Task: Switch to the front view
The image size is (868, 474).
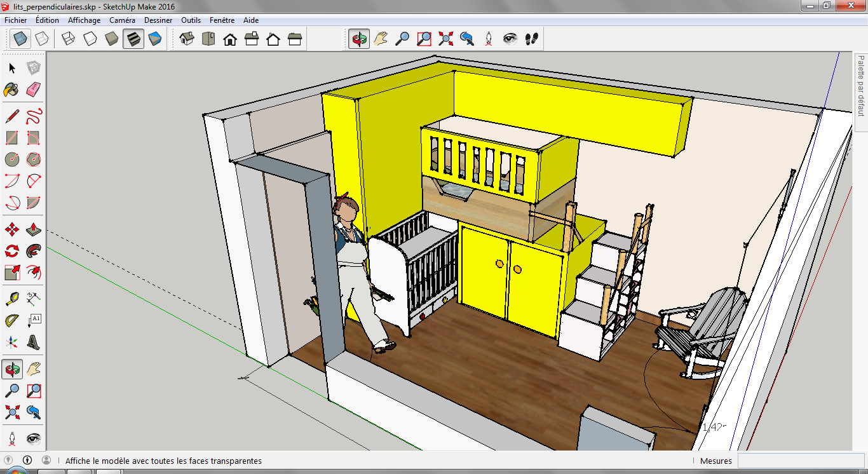Action: [x=230, y=39]
